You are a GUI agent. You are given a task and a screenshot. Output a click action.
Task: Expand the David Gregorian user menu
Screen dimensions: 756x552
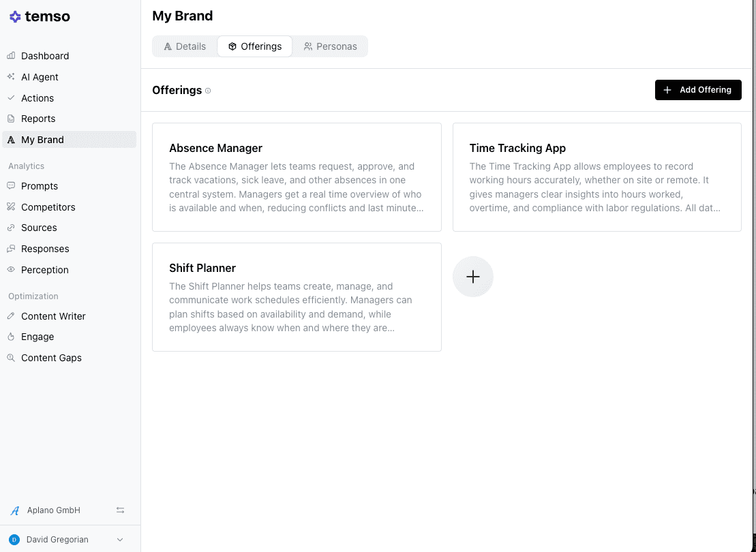point(120,540)
